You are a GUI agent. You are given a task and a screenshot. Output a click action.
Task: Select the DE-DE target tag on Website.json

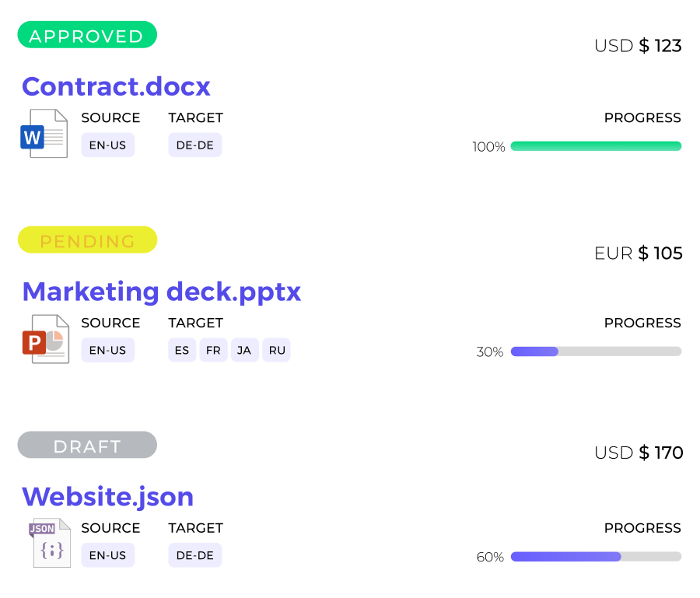coord(194,555)
